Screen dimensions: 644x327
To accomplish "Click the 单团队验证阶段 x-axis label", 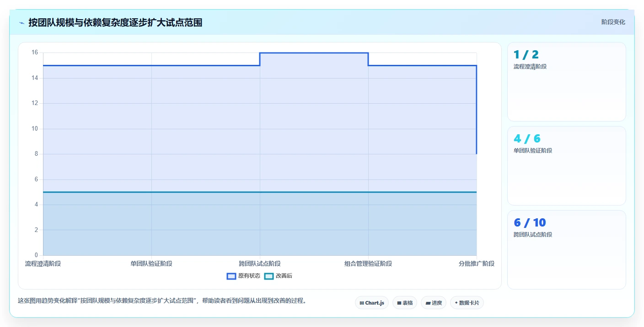I will click(x=151, y=264).
